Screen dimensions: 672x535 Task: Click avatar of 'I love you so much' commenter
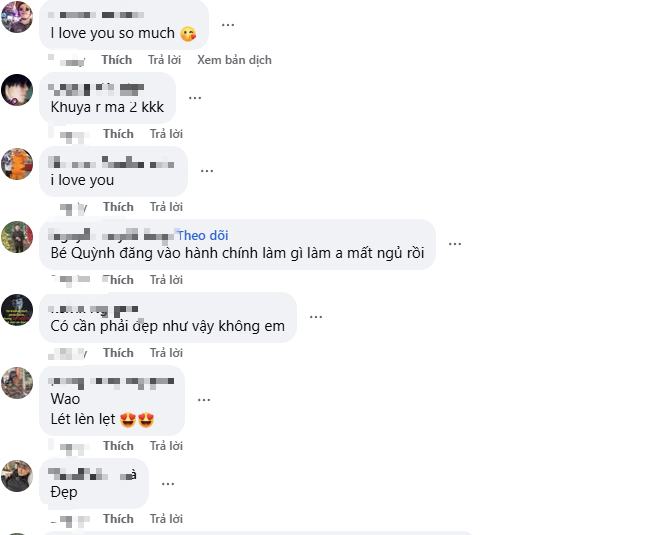pyautogui.click(x=17, y=17)
